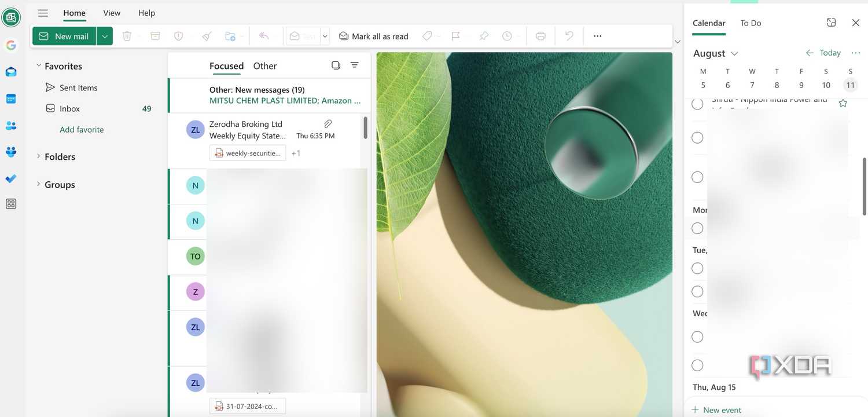Image resolution: width=868 pixels, height=417 pixels.
Task: Open the filter icon in message list
Action: (355, 65)
